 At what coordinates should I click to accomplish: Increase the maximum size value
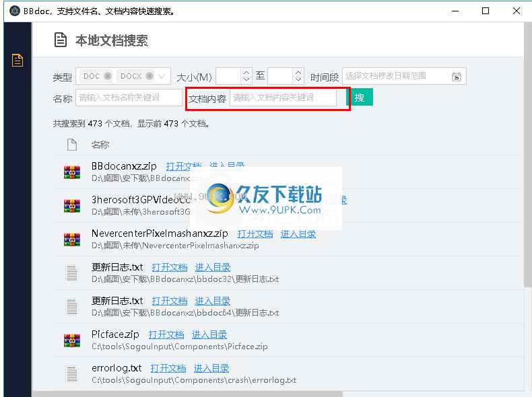pos(298,72)
